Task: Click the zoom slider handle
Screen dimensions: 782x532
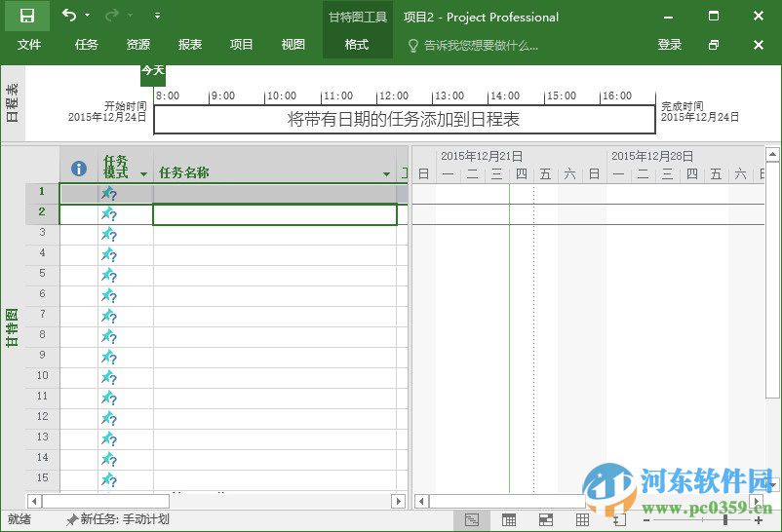Action: coord(725,520)
